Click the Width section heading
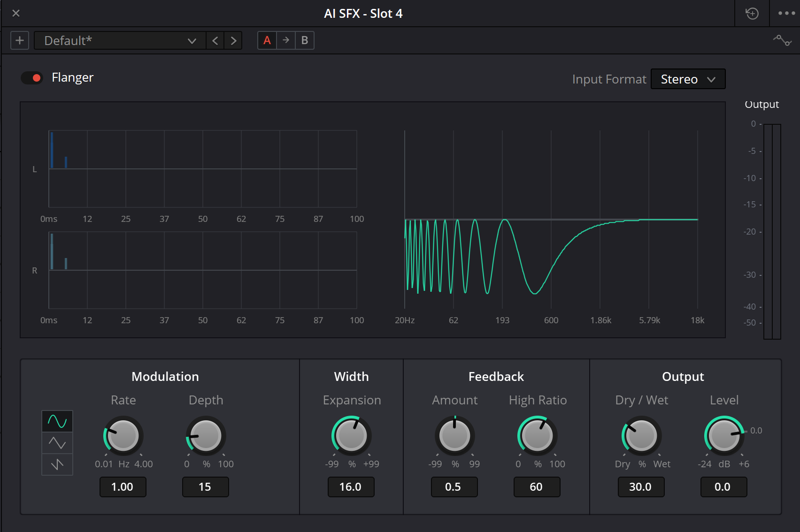 352,377
